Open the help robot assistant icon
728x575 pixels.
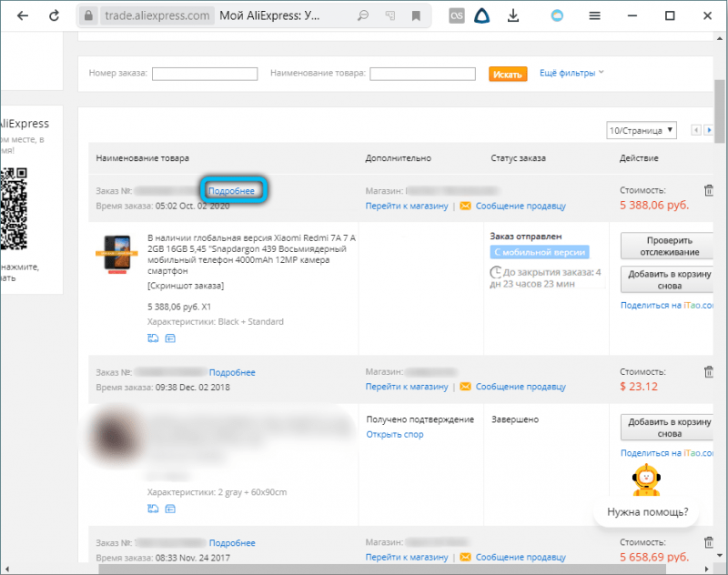646,479
